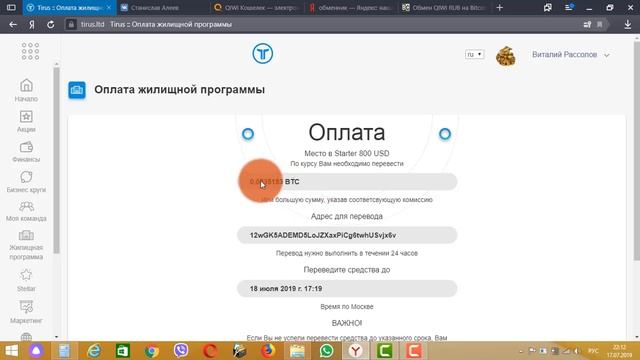Click the sidebar scroll-down arrow

click(x=56, y=337)
